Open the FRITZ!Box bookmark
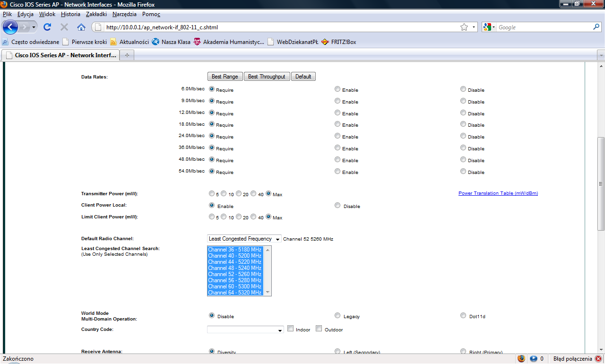 click(x=338, y=42)
